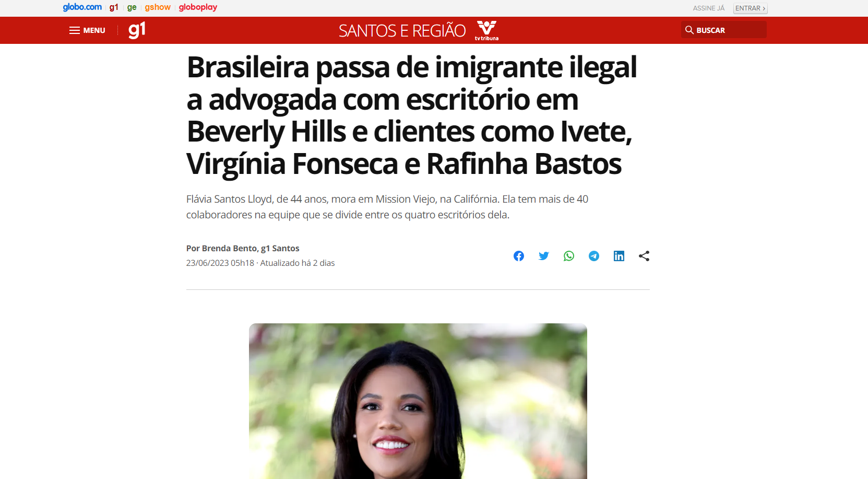
Task: Open the generic share options icon
Action: pos(644,256)
